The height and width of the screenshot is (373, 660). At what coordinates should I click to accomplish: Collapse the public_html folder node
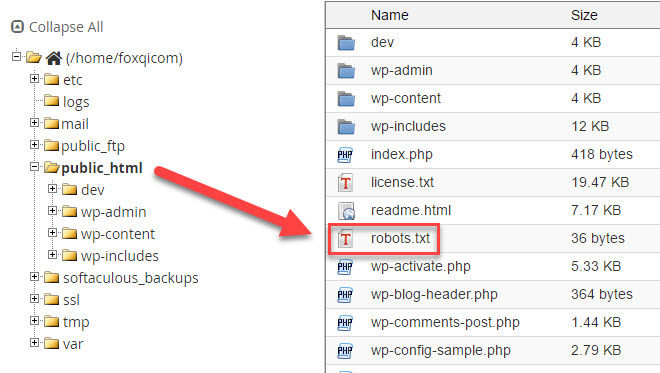click(x=35, y=167)
